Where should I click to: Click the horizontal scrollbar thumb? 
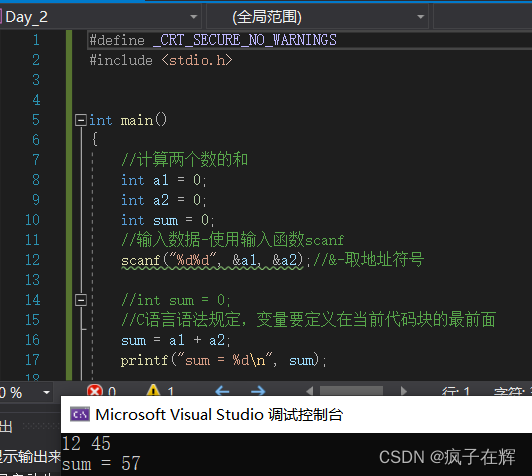point(352,391)
